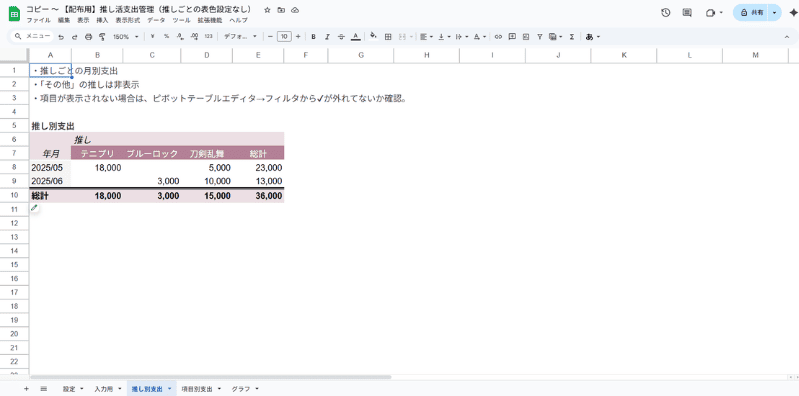The image size is (799, 396).
Task: Click the print icon in toolbar
Action: (88, 37)
